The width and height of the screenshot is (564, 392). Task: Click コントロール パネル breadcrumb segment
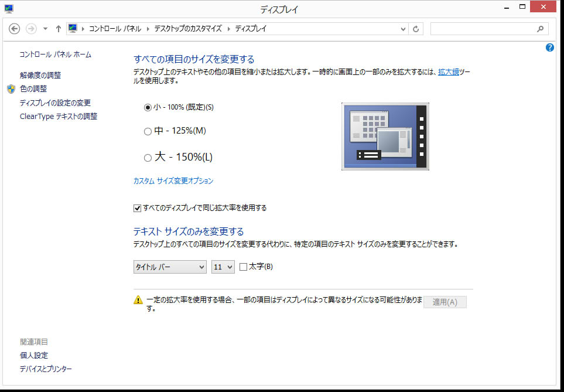115,29
